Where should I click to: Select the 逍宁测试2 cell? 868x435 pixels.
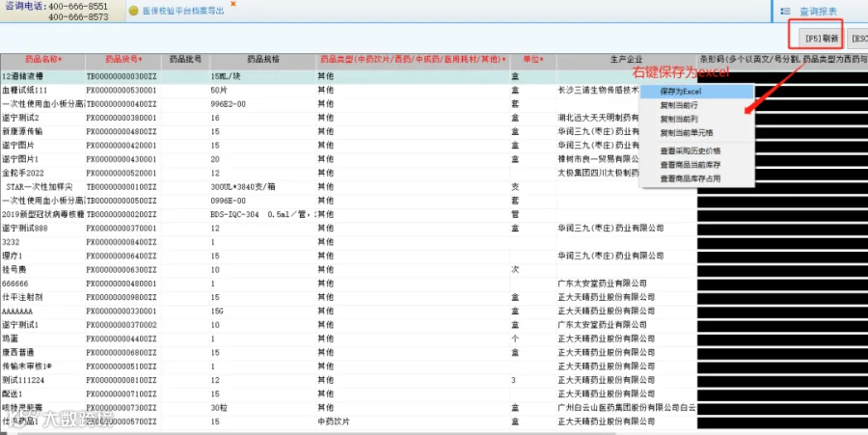42,118
